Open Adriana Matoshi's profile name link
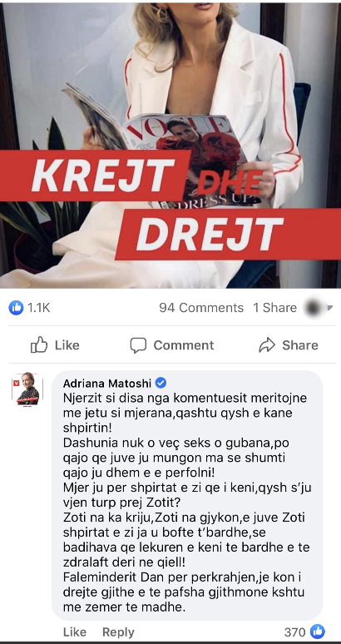This screenshot has width=341, height=644. [x=107, y=384]
